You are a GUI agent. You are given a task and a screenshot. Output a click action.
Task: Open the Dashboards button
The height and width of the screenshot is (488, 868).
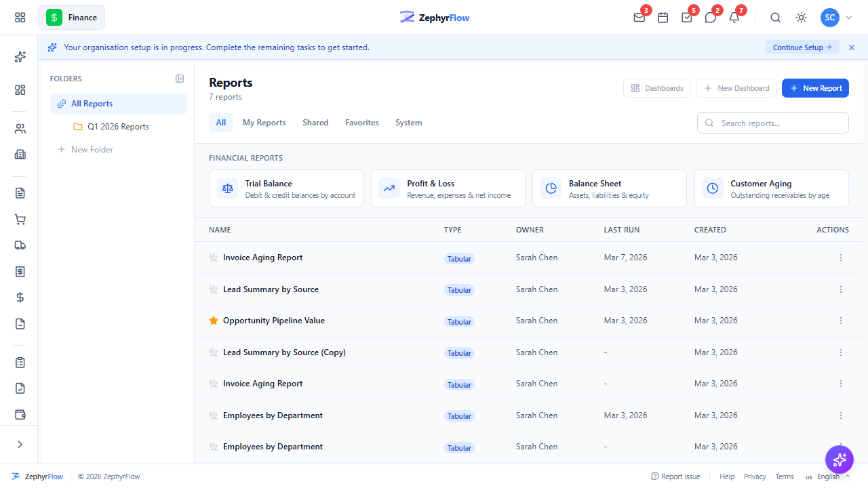657,88
